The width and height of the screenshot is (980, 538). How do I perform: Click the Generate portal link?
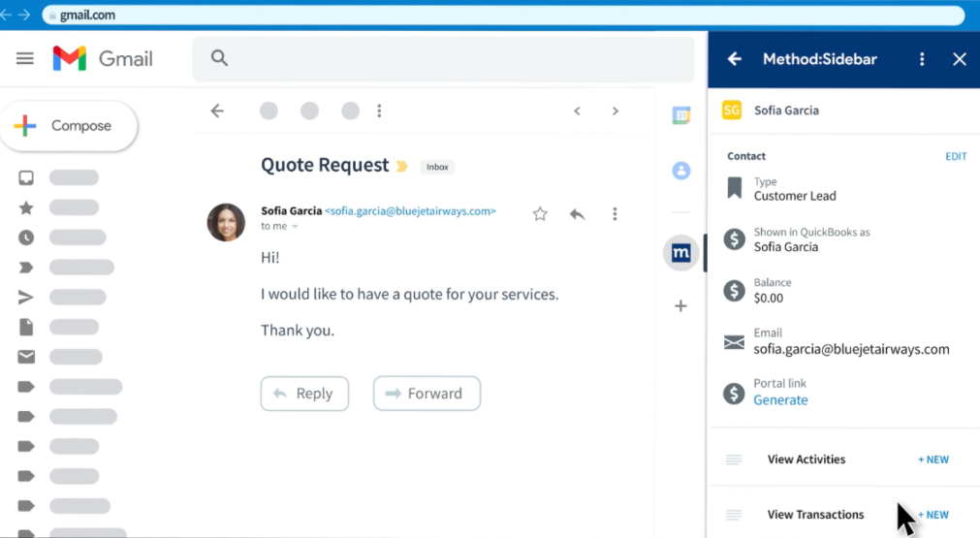pos(780,400)
